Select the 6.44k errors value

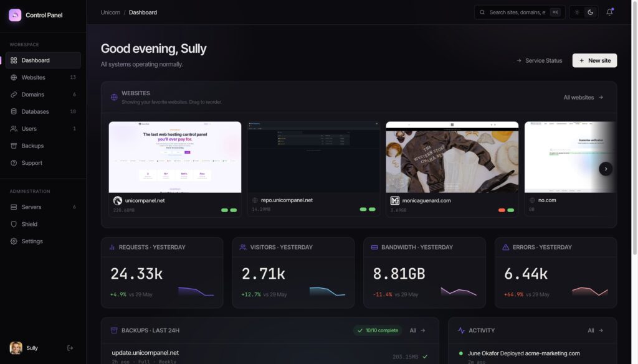coord(526,274)
